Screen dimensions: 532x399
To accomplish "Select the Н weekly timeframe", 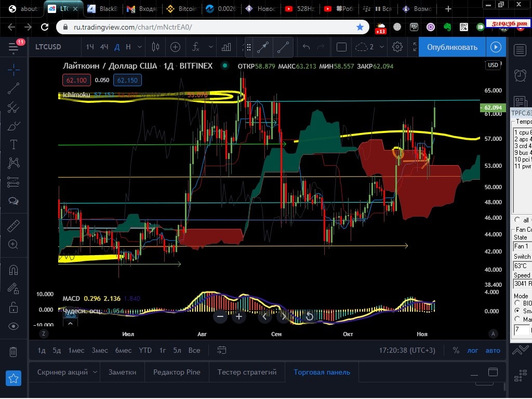I will (x=128, y=47).
